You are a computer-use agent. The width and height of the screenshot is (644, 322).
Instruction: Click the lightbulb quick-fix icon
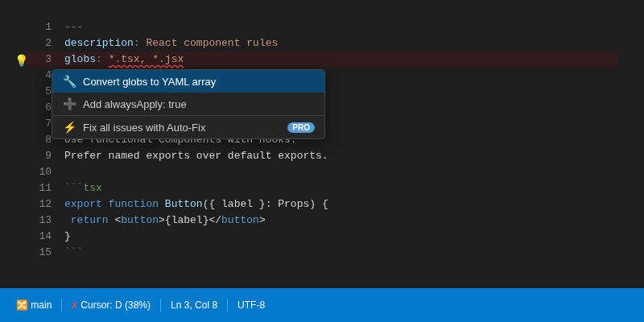point(21,60)
